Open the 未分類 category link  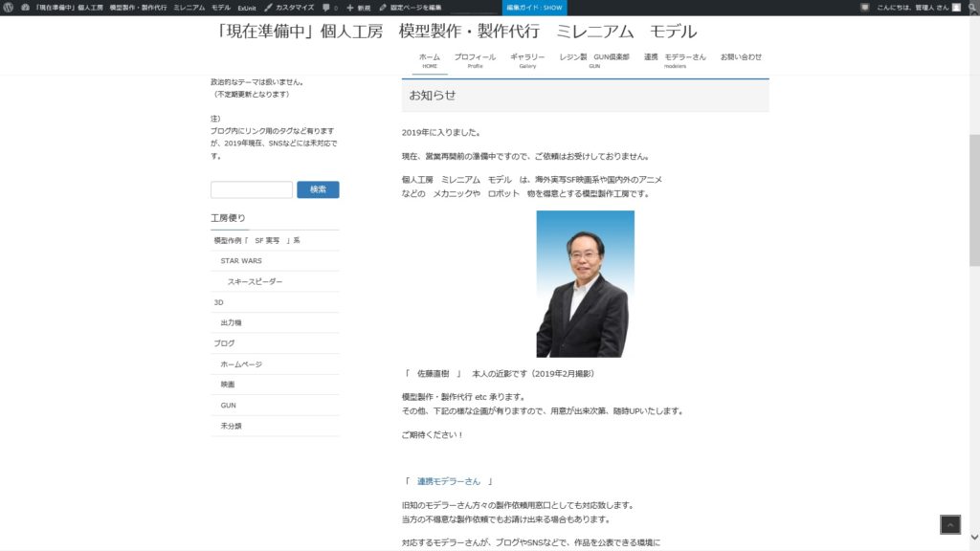(x=231, y=426)
